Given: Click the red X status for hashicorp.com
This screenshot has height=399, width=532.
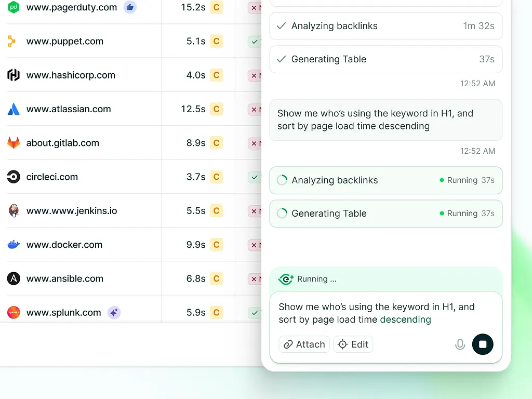Looking at the screenshot, I should tap(255, 75).
